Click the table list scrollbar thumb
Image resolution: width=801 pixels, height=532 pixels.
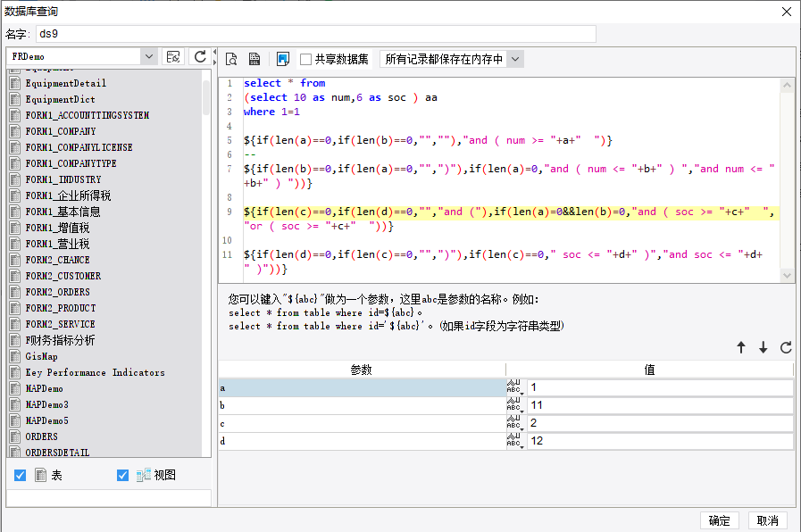tap(206, 97)
